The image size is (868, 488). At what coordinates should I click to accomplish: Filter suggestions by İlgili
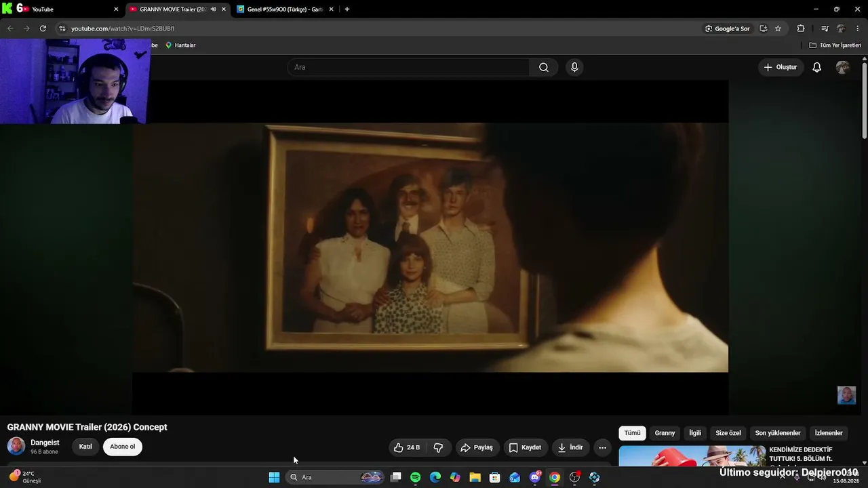click(695, 433)
